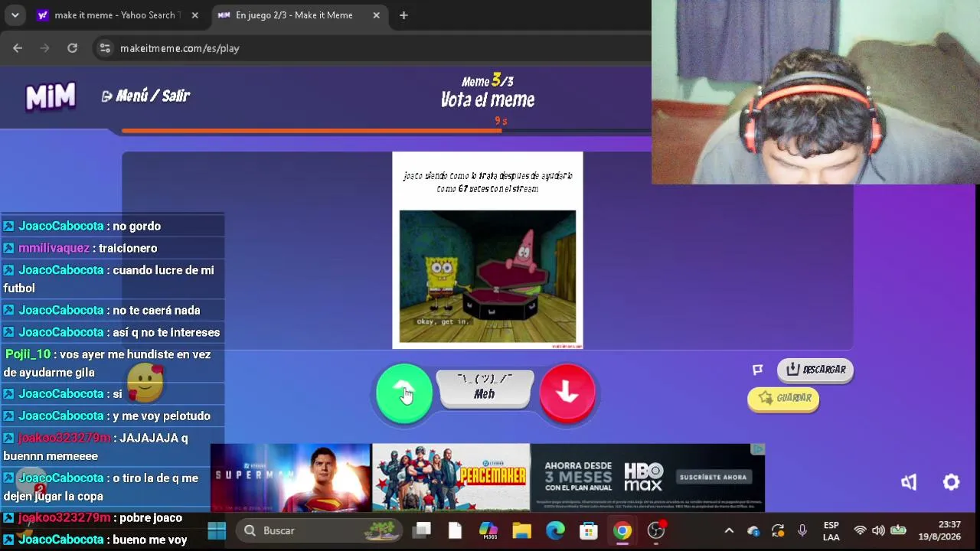
Task: Click the volume speaker tray icon
Action: [878, 530]
